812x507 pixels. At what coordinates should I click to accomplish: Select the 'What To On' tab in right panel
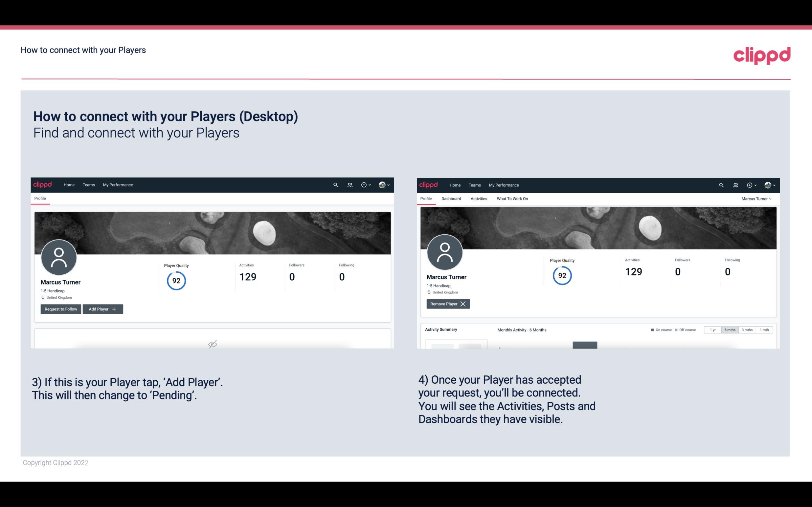click(x=512, y=199)
